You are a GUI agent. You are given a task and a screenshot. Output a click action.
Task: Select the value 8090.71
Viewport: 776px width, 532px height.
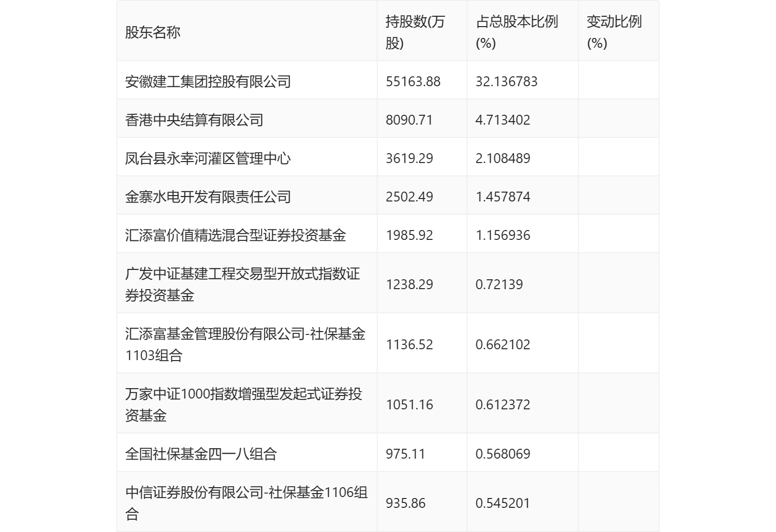[409, 120]
